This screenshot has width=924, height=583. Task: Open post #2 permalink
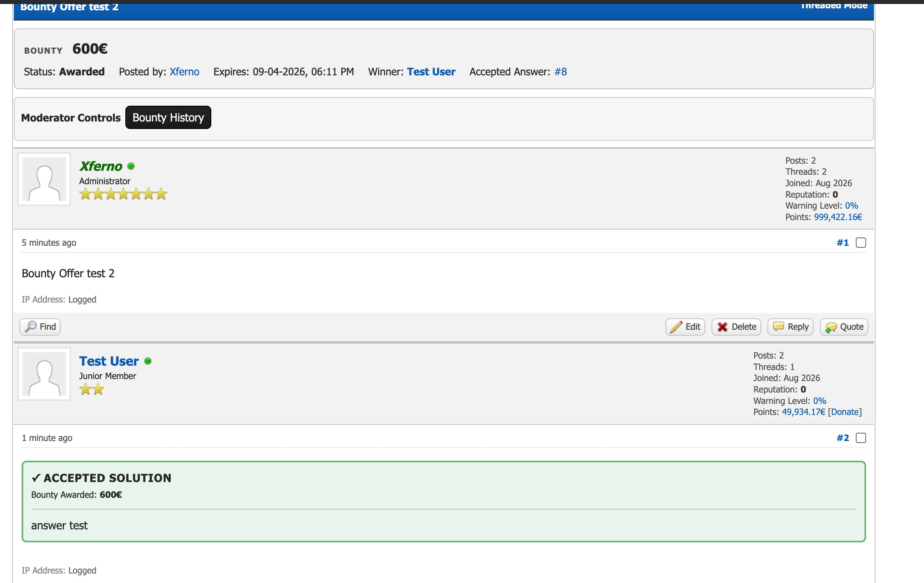pyautogui.click(x=843, y=438)
